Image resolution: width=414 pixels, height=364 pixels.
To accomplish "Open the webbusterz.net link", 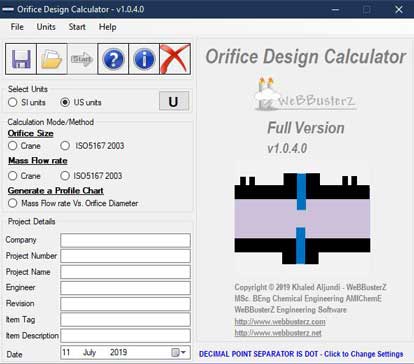I will [x=278, y=333].
